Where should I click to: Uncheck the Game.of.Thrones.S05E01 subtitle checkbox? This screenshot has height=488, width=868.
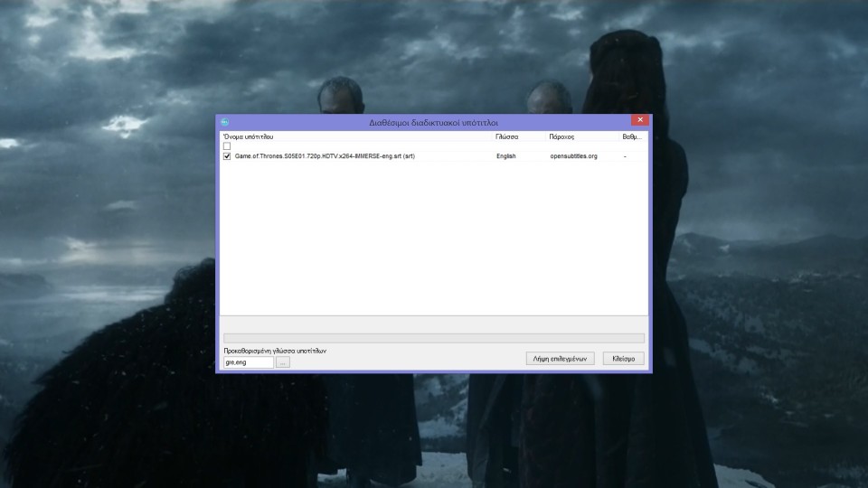click(227, 156)
